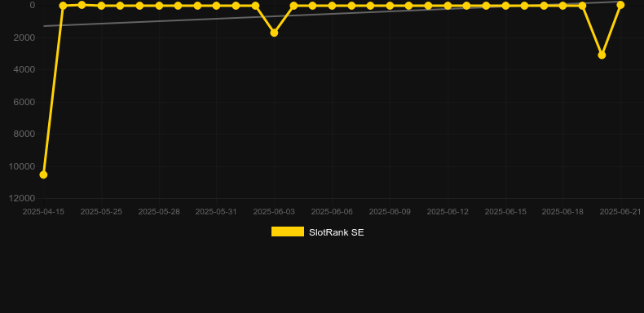Viewport: 644px width, 313px height.
Task: Click the 6000 y-axis label
Action: (x=24, y=102)
